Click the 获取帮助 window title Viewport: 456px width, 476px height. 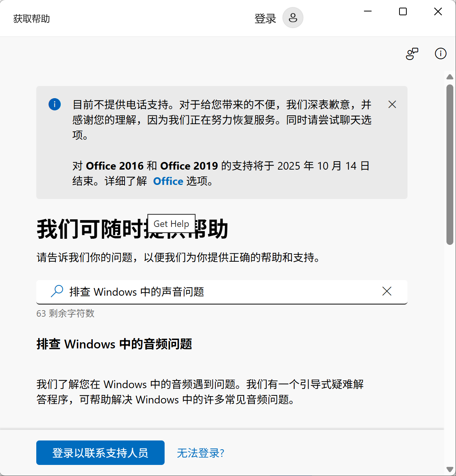(32, 19)
